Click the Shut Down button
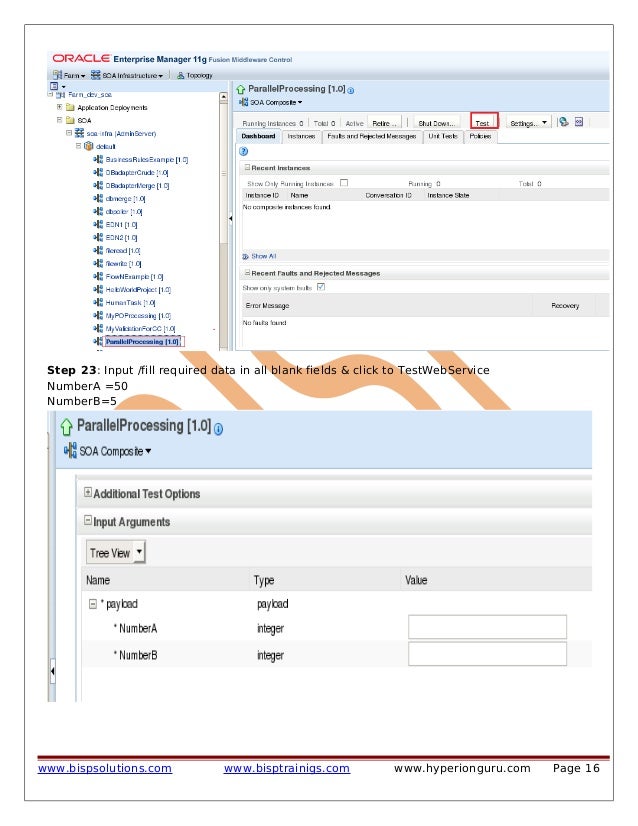 tap(436, 123)
